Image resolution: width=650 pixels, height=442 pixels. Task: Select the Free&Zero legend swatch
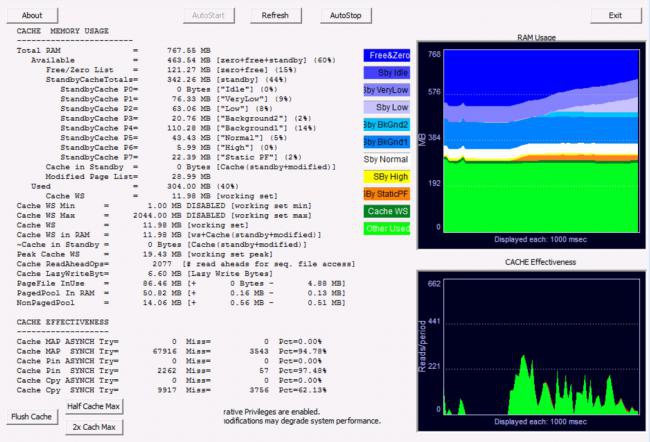[386, 55]
